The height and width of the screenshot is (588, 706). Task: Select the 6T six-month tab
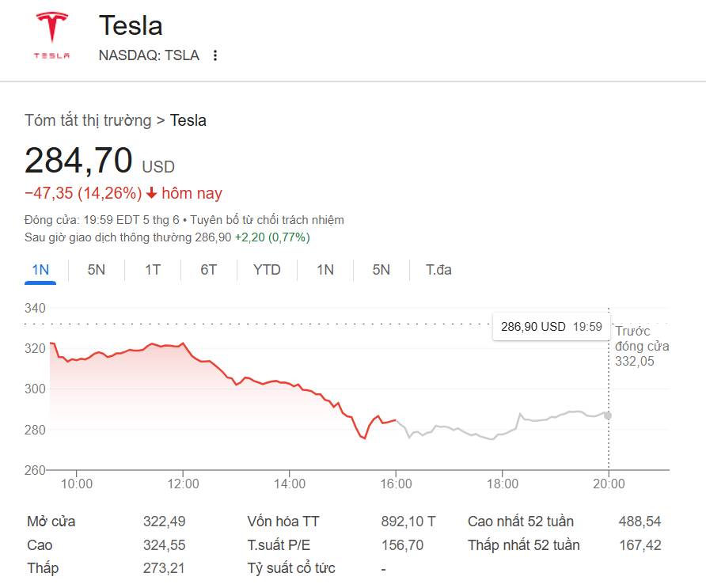[x=208, y=270]
